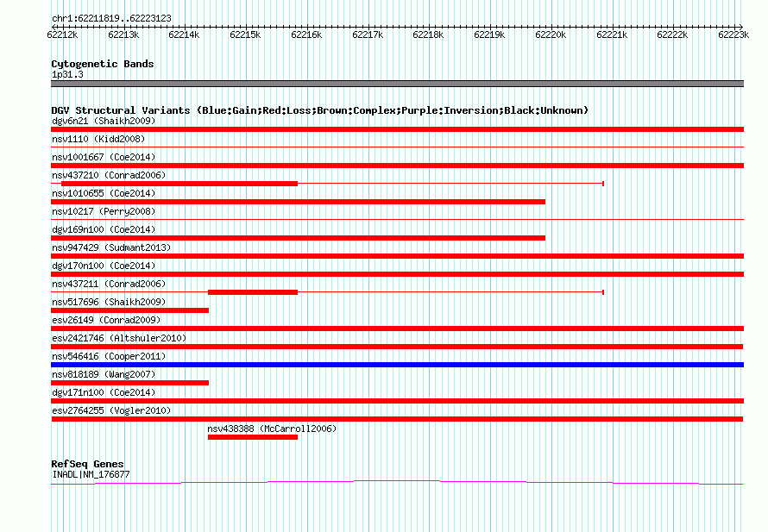
Task: Click the dgv171n100 (Coe2014) label
Action: coord(104,392)
